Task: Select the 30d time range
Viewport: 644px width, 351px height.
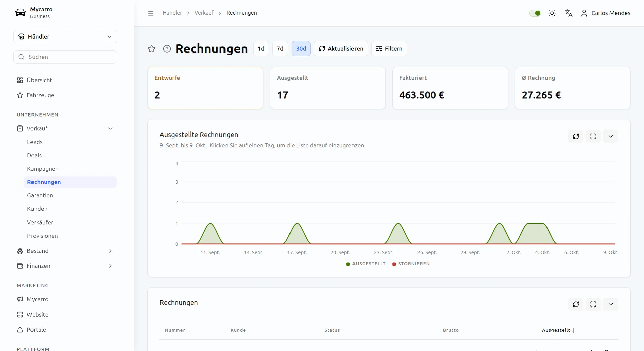Action: (301, 49)
